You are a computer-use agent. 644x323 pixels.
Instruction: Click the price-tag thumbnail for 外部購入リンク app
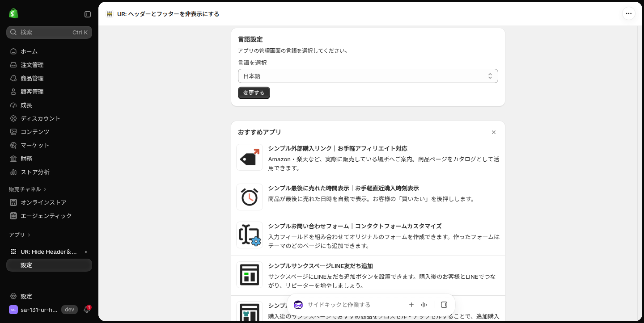point(250,157)
